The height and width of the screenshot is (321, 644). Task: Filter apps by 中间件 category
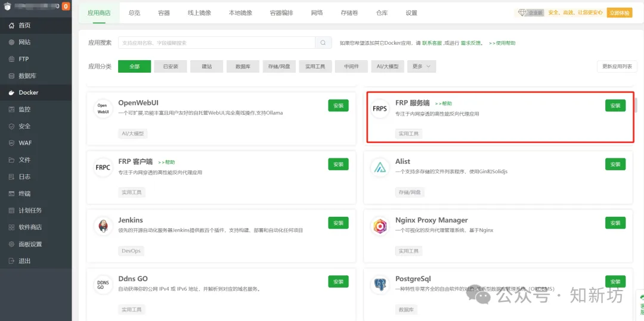point(351,67)
